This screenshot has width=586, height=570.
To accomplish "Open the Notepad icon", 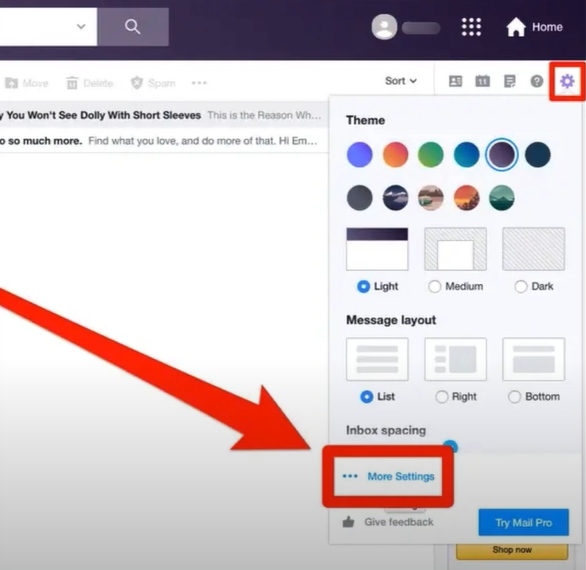I will coord(510,81).
